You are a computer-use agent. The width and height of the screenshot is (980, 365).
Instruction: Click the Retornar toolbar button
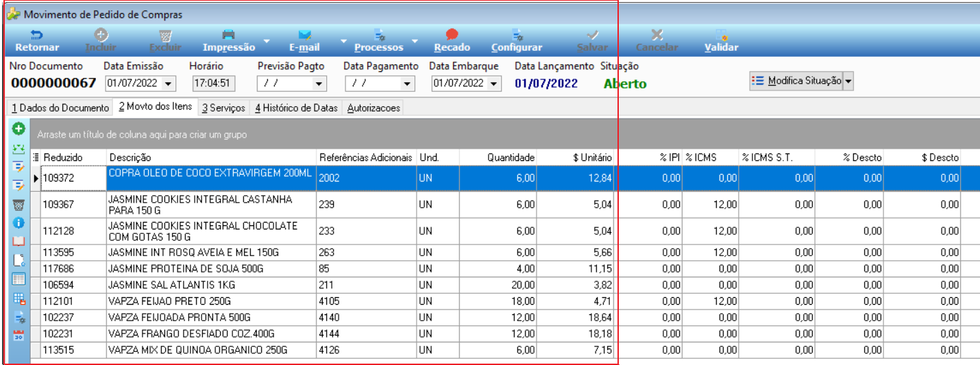click(x=37, y=41)
